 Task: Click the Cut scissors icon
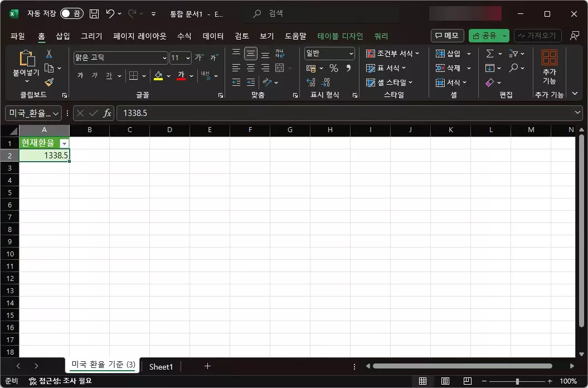click(x=49, y=54)
